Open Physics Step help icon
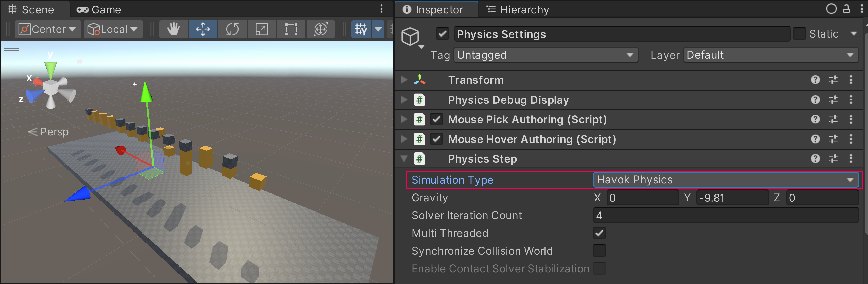 tap(815, 159)
